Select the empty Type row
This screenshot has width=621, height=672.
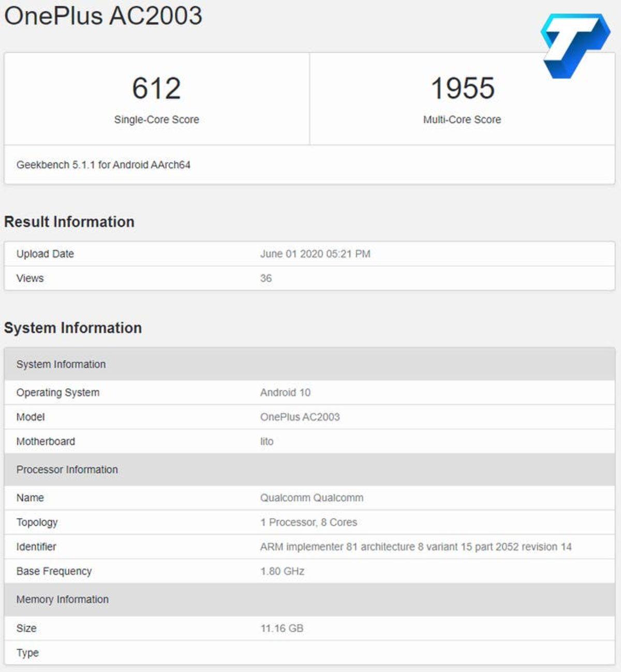[310, 652]
